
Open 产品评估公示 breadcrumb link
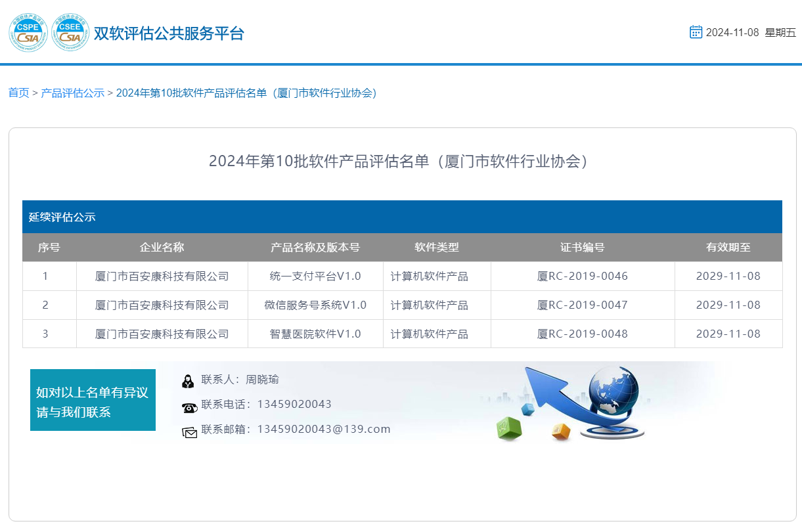73,93
